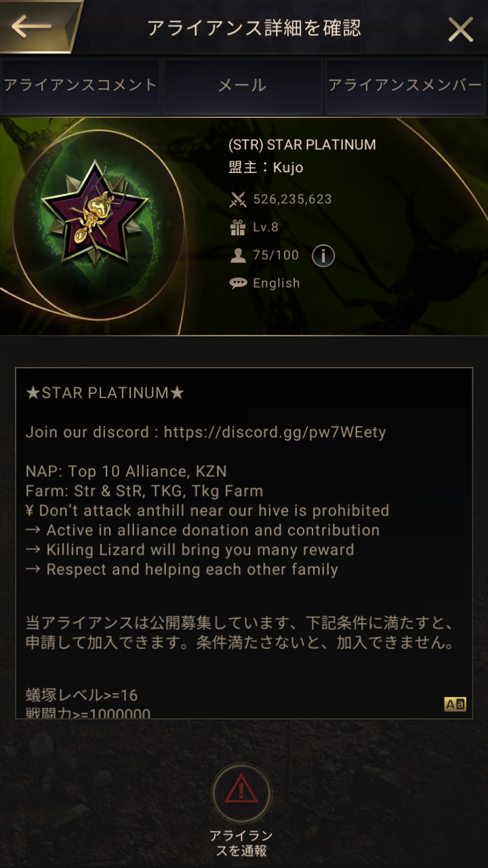488x868 pixels.
Task: Tap the alliance leader name Kujo
Action: tap(288, 167)
